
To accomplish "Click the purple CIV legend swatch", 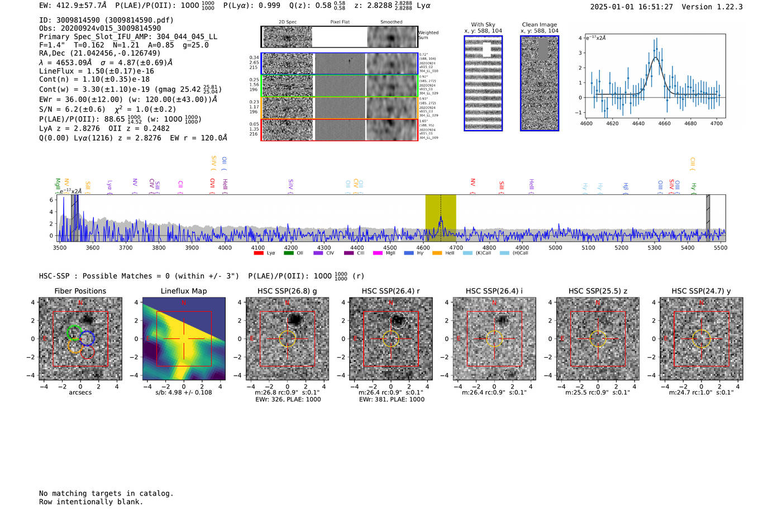I will pos(318,253).
